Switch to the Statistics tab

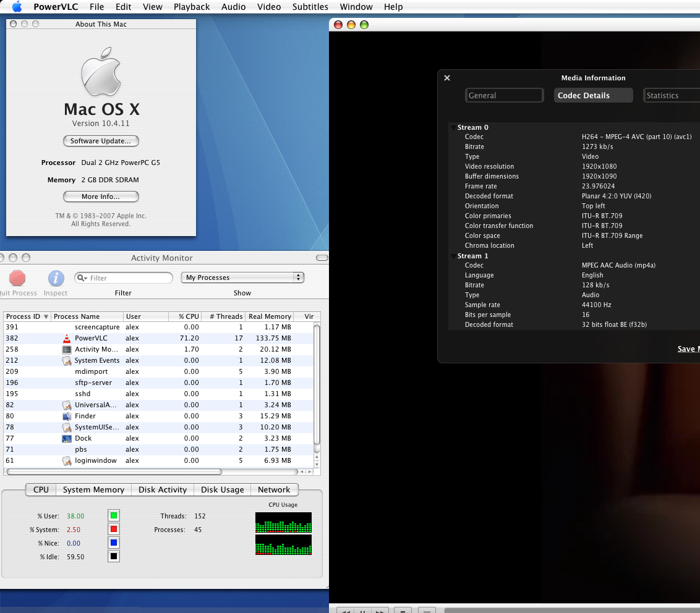click(x=672, y=95)
